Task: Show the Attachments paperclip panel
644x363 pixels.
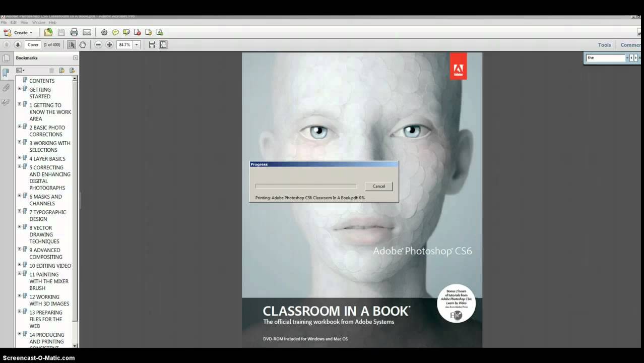Action: [x=6, y=87]
